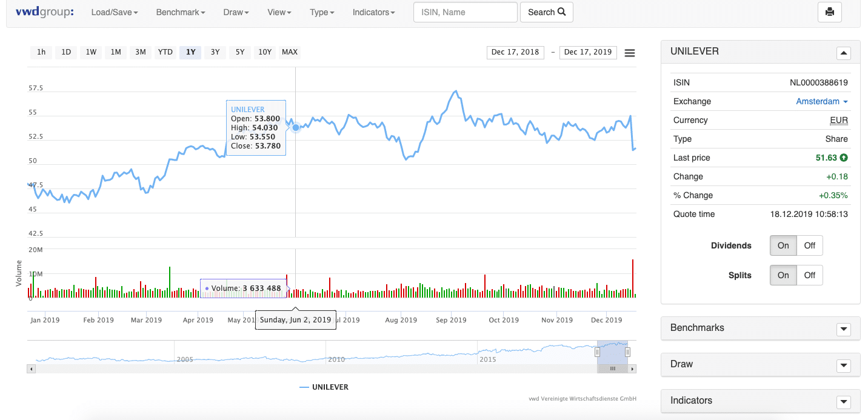Click the highlighted data point marker
This screenshot has height=420, width=868.
tap(296, 127)
